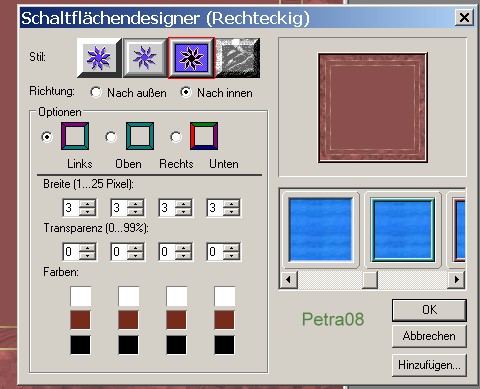
Task: Decrease the Oben transparency value
Action: point(136,256)
